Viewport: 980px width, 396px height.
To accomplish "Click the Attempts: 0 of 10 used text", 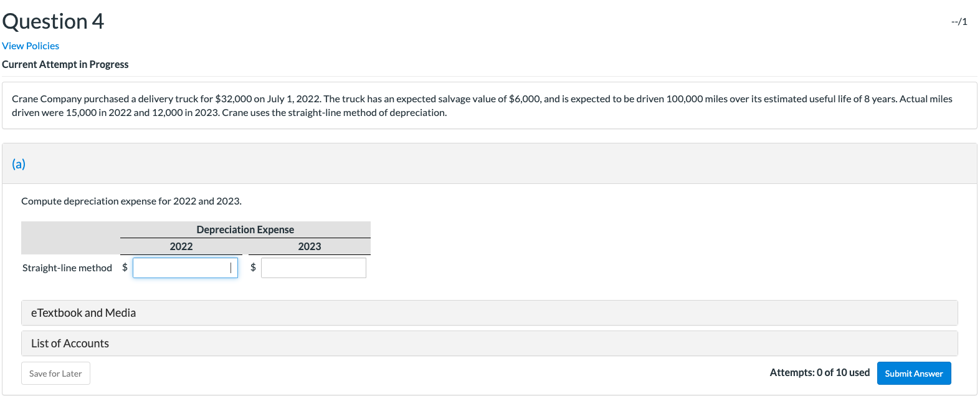I will (820, 372).
